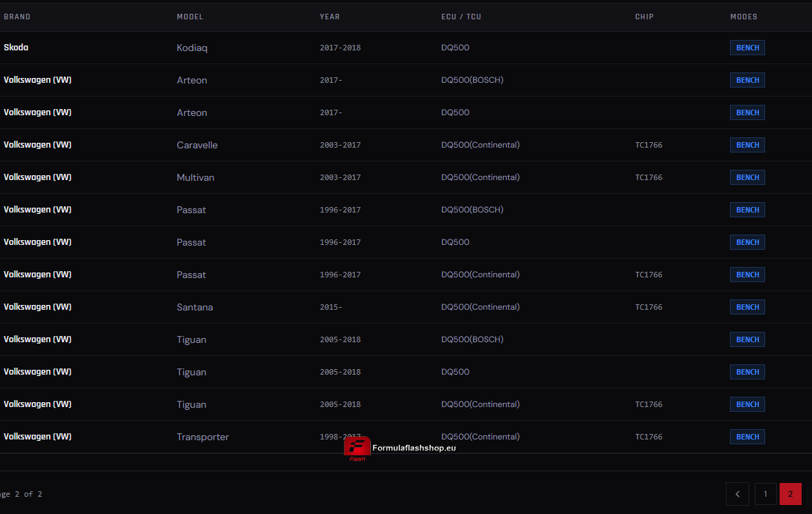Click BENCH badge in the Skoda Kodiaq row
This screenshot has height=514, width=812.
(747, 48)
